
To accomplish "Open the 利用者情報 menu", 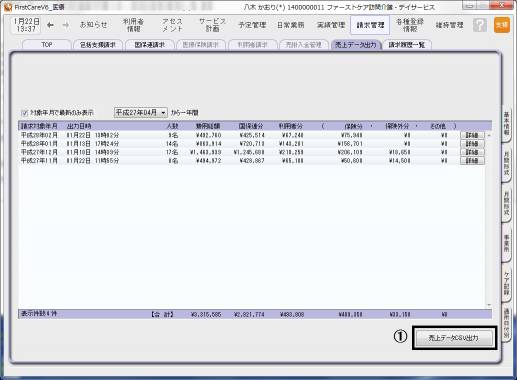I will pos(133,25).
